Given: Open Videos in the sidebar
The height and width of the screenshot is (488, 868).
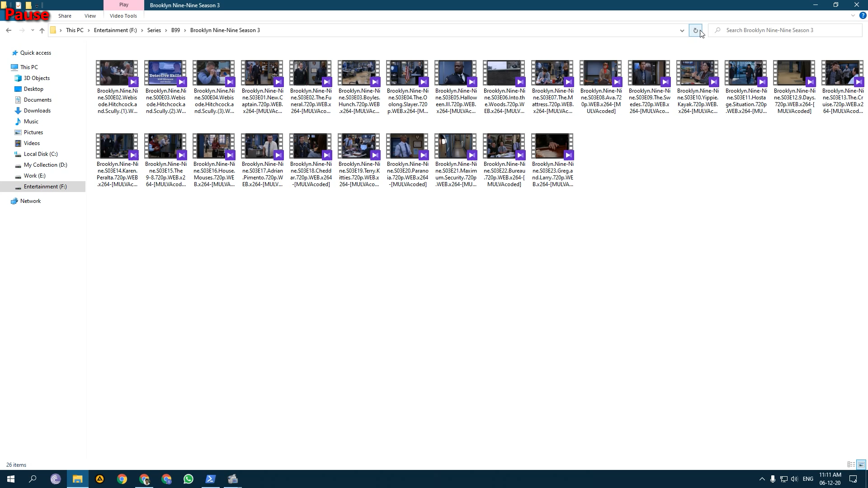Looking at the screenshot, I should (x=32, y=143).
